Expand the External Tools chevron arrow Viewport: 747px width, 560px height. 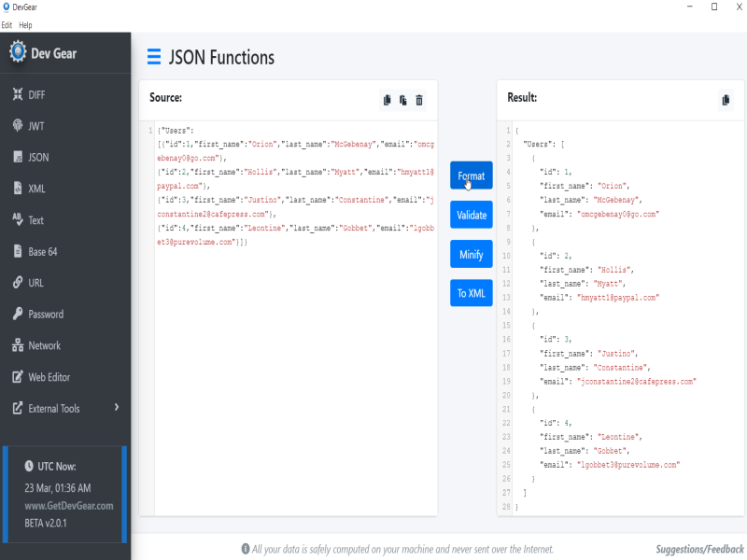pos(117,407)
